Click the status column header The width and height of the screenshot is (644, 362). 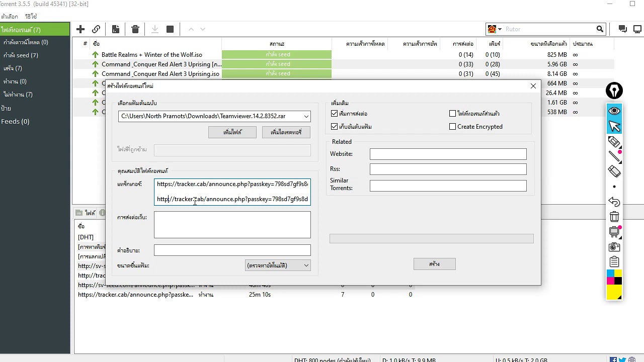(277, 44)
